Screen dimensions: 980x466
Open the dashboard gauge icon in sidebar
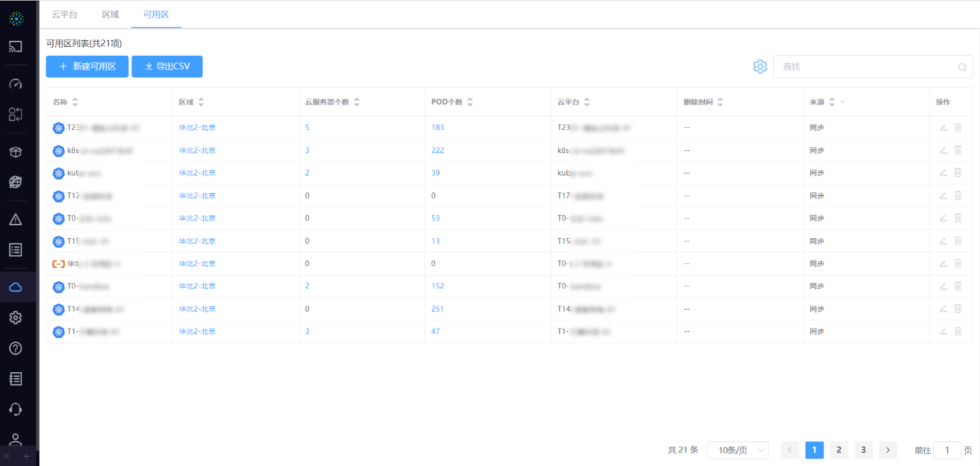tap(16, 84)
